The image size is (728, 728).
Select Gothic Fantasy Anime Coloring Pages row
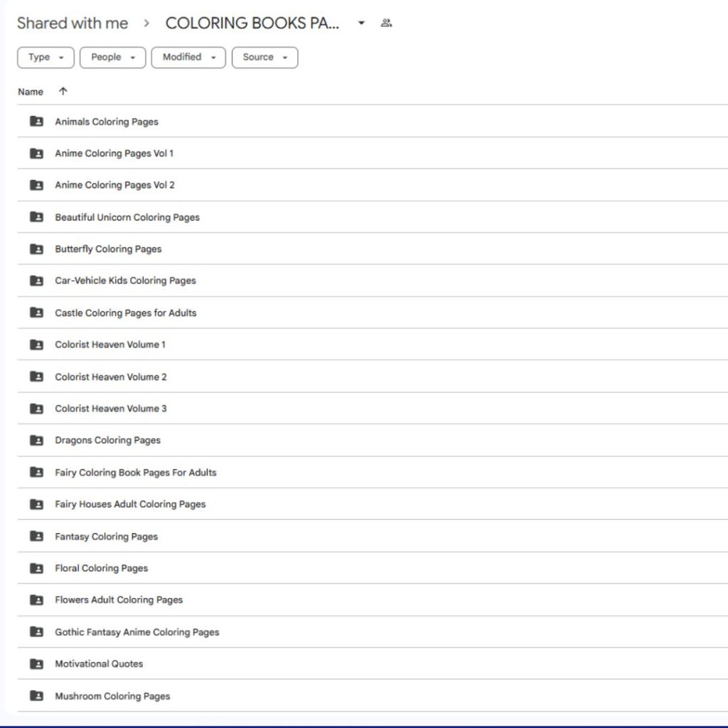137,632
